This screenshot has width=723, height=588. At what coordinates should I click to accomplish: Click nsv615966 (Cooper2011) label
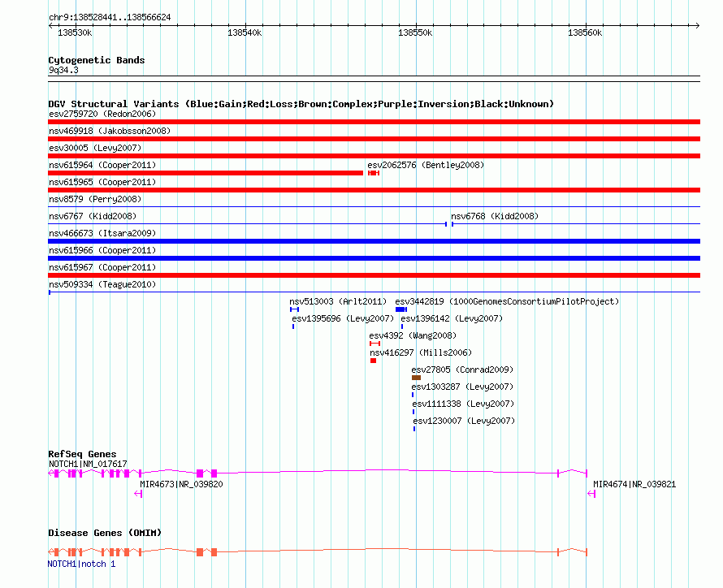point(102,250)
